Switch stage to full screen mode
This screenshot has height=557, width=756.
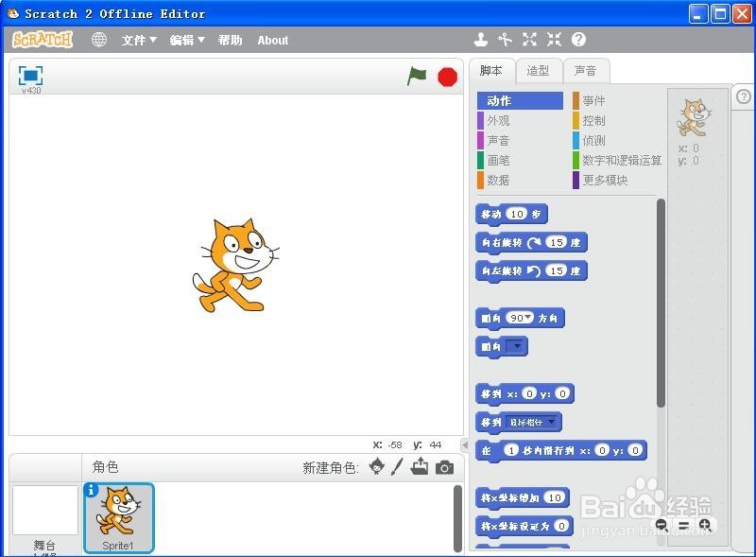click(x=30, y=76)
